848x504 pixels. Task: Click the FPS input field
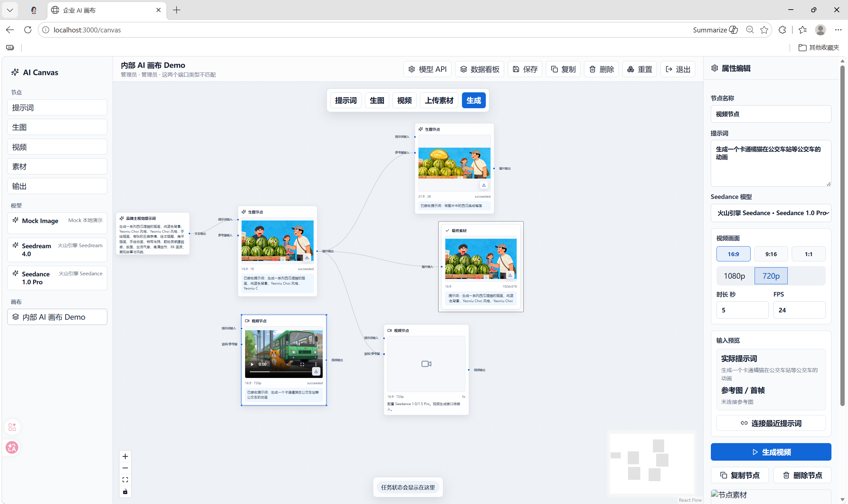[x=799, y=310]
